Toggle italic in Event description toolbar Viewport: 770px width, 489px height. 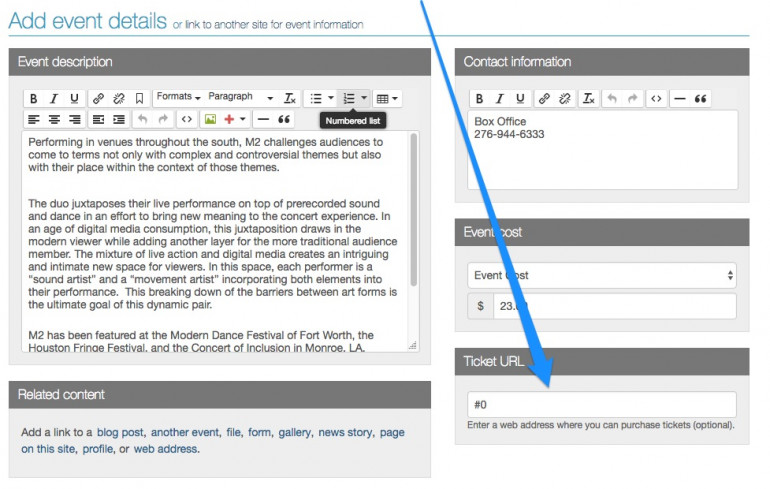coord(54,99)
